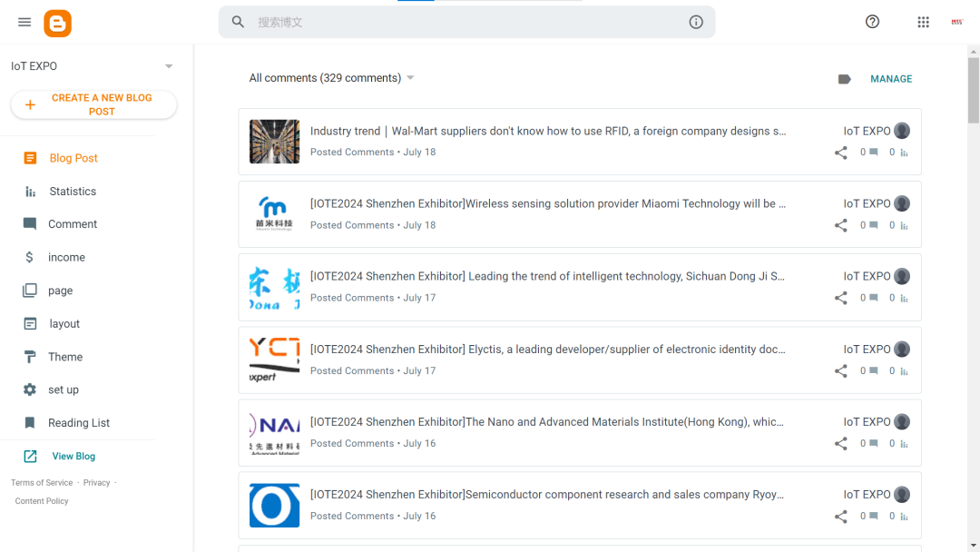Open the Statistics section in sidebar
Image resolution: width=980 pixels, height=552 pixels.
[x=73, y=192]
